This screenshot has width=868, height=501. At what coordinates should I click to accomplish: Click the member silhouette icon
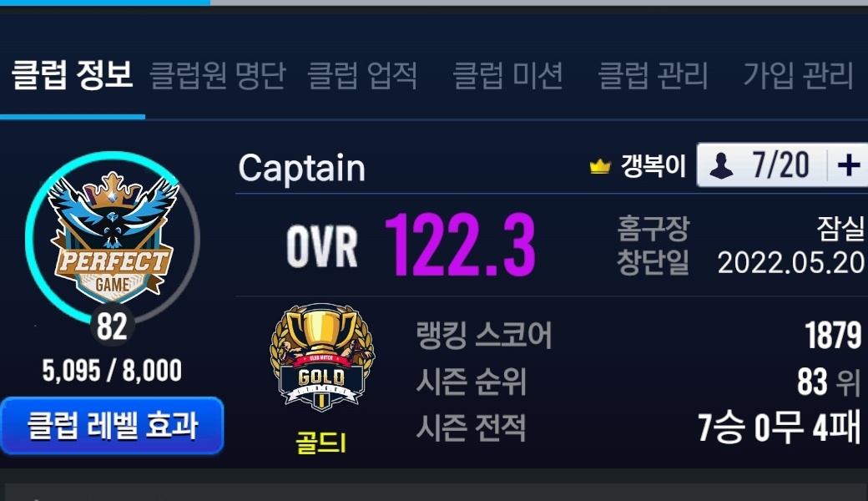pos(721,165)
